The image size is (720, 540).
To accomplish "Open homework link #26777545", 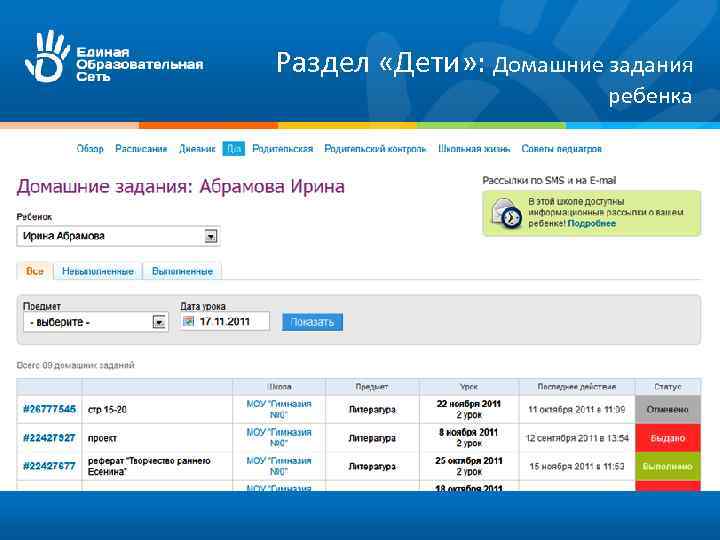I will point(49,409).
